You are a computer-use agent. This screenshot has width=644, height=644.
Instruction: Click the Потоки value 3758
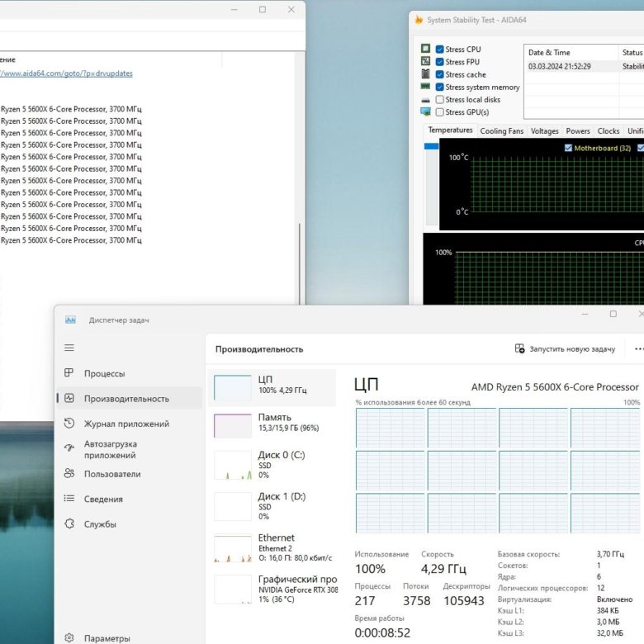click(416, 601)
